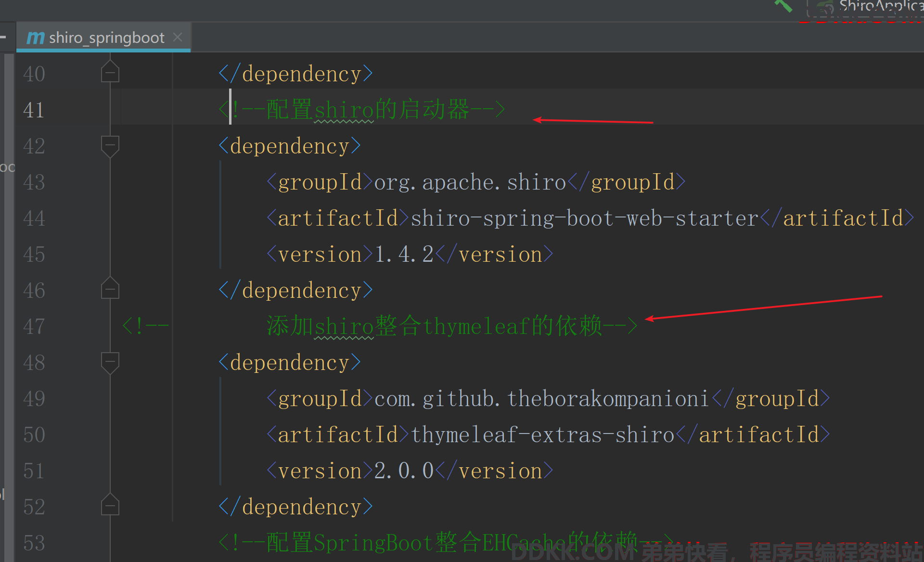Toggle the fold marker on line 52
Image resolution: width=924 pixels, height=562 pixels.
[x=110, y=505]
